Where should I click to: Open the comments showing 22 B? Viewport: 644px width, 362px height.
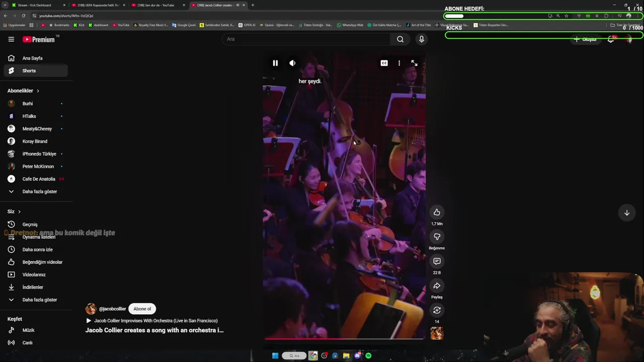coord(437,261)
